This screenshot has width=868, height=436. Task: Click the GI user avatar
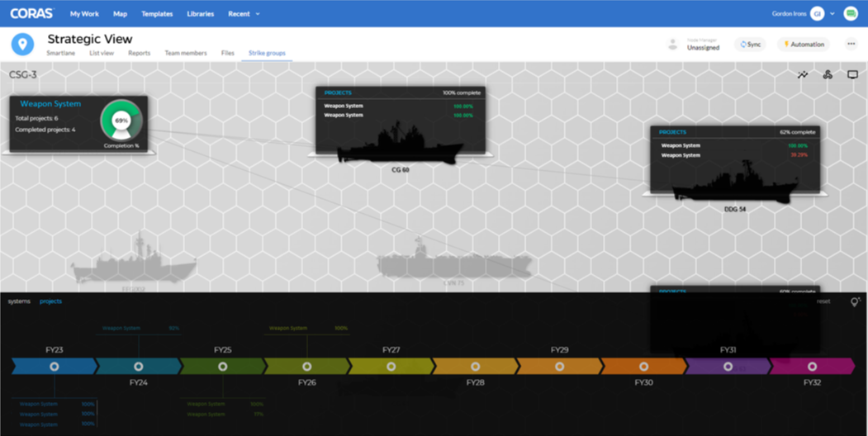[x=817, y=14]
